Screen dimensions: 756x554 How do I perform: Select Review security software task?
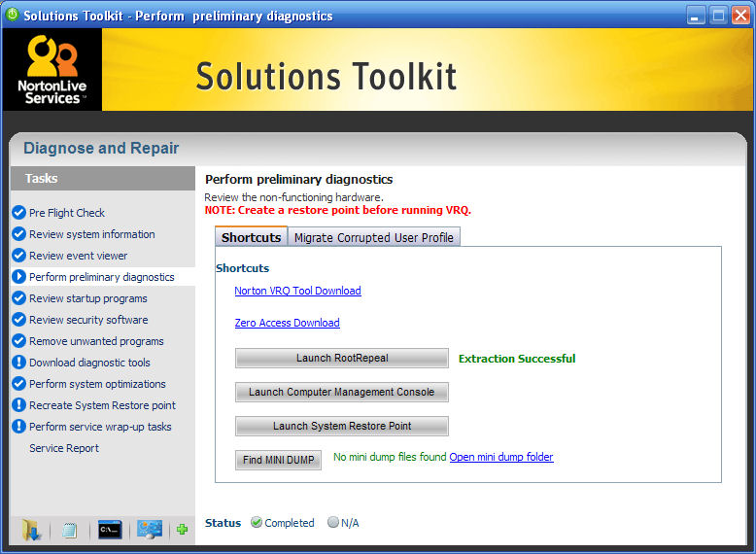click(88, 320)
